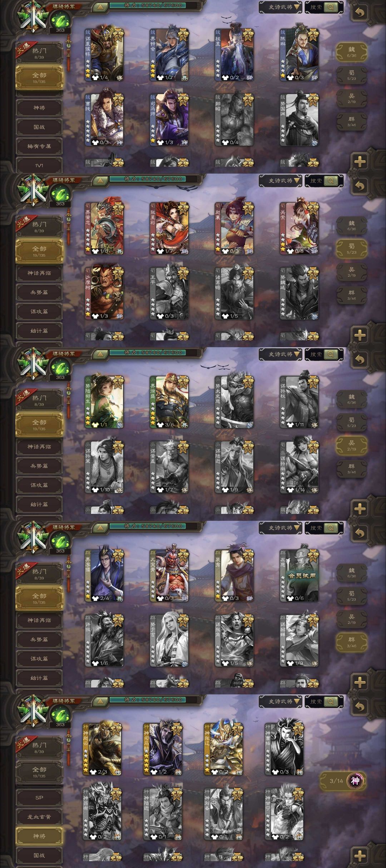This screenshot has width=386, height=868.
Task: Select the highlighted 群 3/46 faction filter
Action: 352,642
